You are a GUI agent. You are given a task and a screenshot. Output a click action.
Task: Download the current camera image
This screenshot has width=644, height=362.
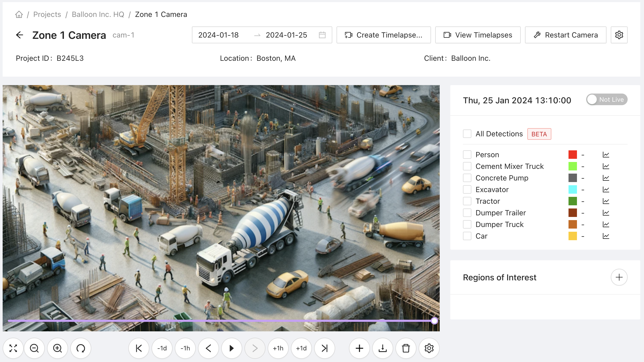[x=383, y=348]
